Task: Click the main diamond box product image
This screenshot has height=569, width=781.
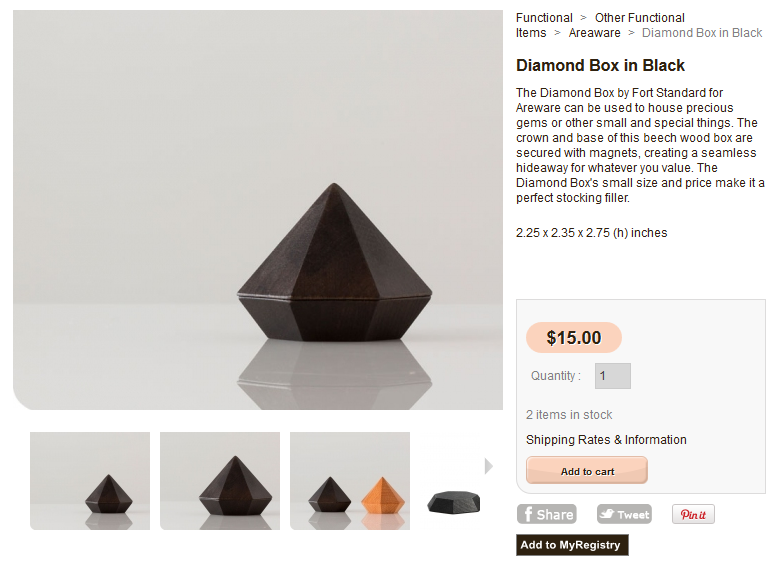Action: (x=258, y=210)
